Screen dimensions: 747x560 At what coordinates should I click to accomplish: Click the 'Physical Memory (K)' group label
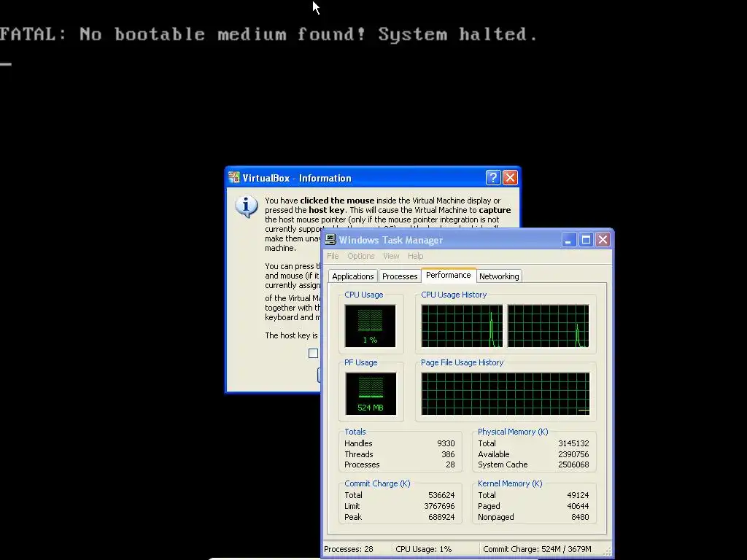[x=513, y=432]
